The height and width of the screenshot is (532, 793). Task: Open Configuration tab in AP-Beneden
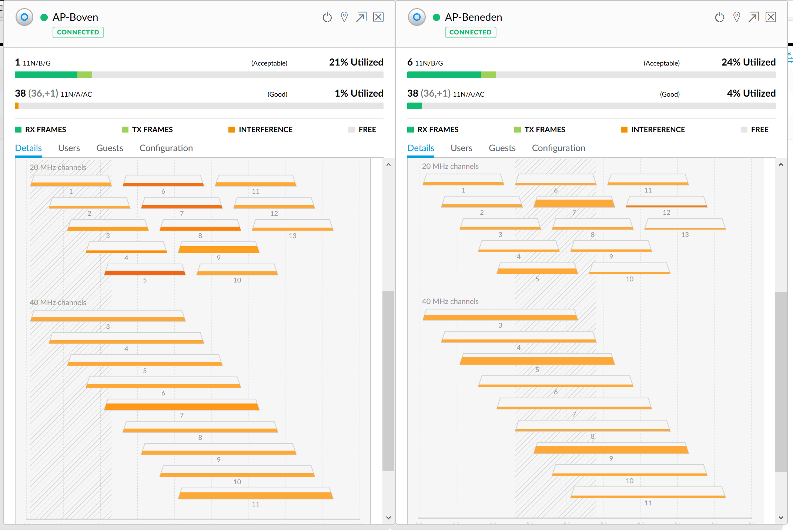558,148
